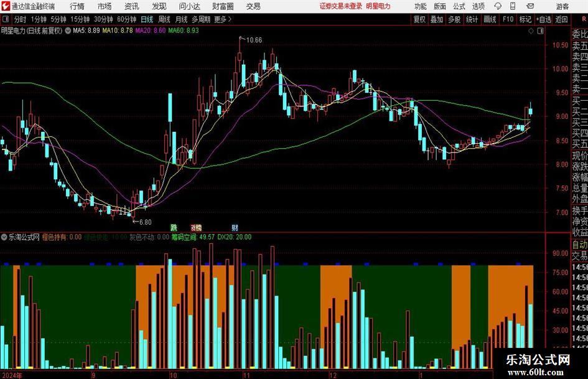Toggle the right panel layout icon
588x379 pixels.
pos(540,30)
